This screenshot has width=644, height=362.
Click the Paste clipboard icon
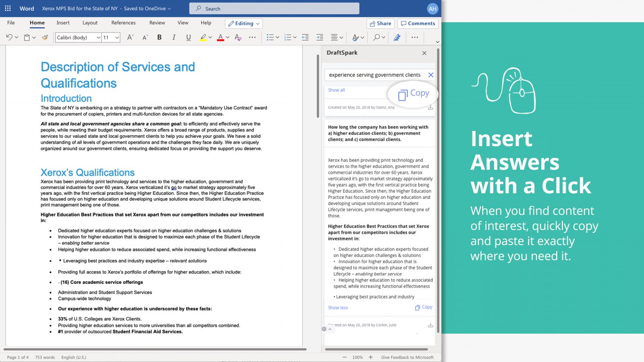tap(27, 37)
